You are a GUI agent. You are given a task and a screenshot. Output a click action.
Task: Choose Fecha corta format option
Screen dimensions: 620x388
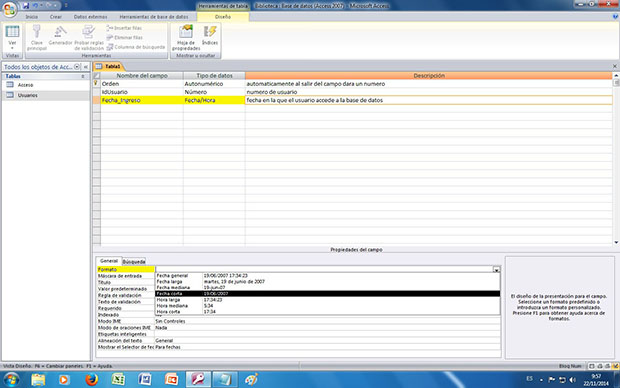[327, 294]
